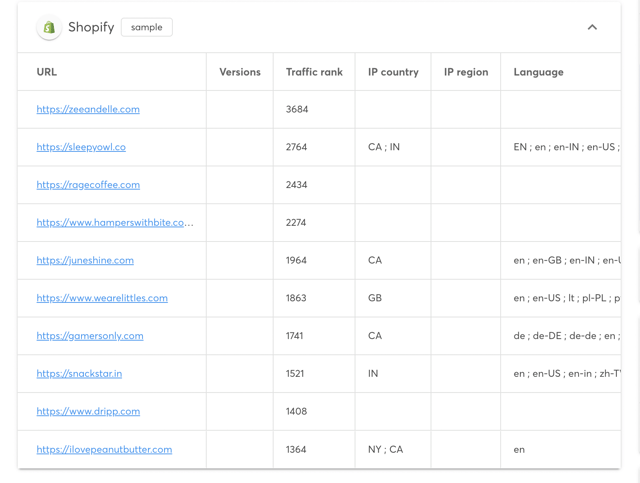This screenshot has width=640, height=483.
Task: Open the sleepyowl.co link
Action: tap(81, 147)
